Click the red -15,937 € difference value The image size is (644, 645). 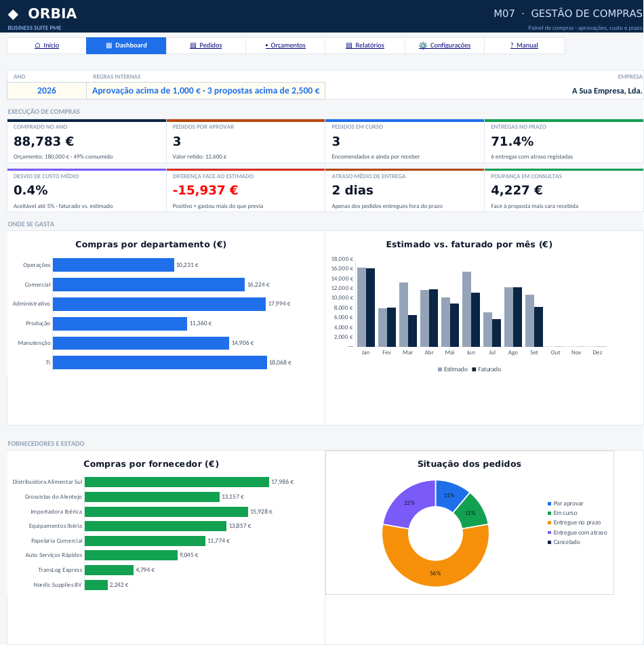pos(205,190)
